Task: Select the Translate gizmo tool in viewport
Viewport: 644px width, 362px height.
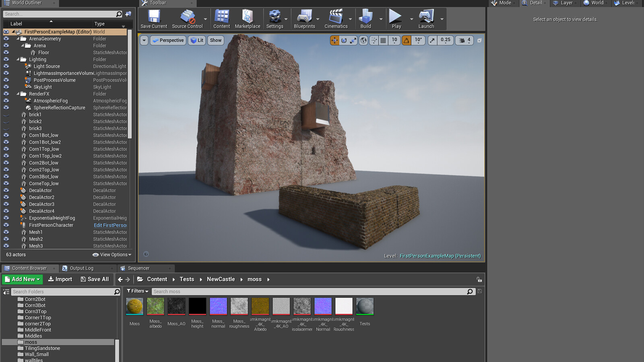Action: coord(334,40)
